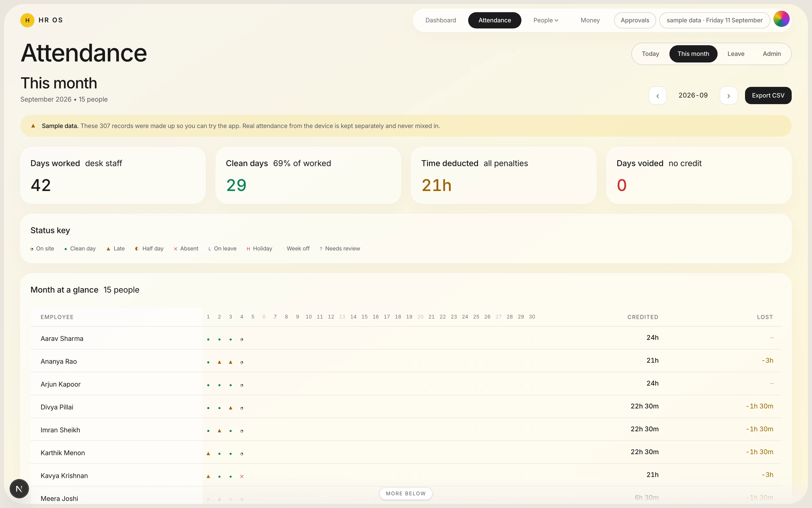Click the sample data warning triangle
This screenshot has width=812, height=508.
[x=33, y=126]
